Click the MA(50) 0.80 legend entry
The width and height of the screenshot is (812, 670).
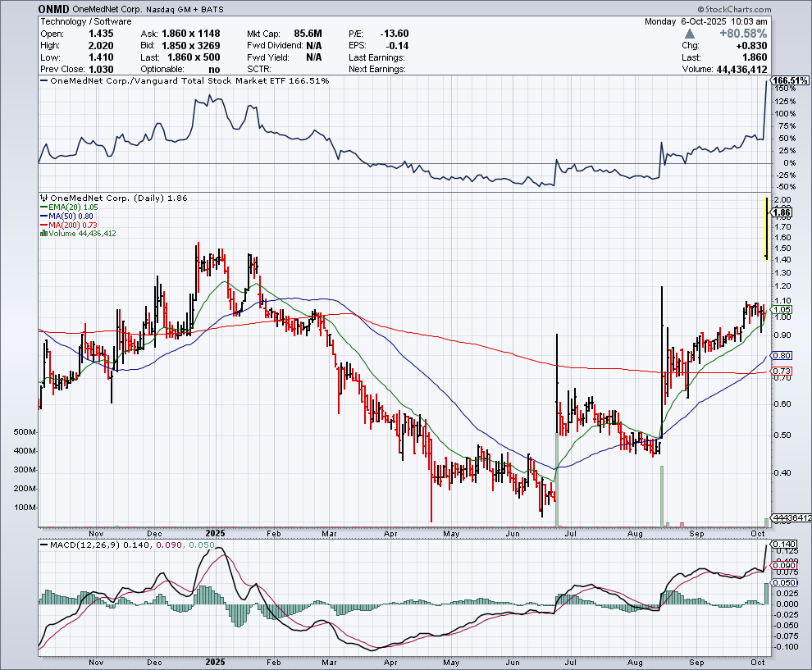point(67,216)
